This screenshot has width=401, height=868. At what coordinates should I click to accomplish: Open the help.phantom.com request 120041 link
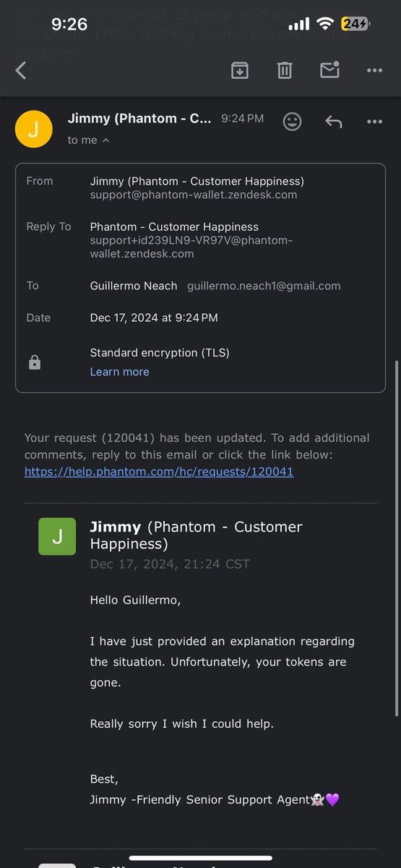159,472
